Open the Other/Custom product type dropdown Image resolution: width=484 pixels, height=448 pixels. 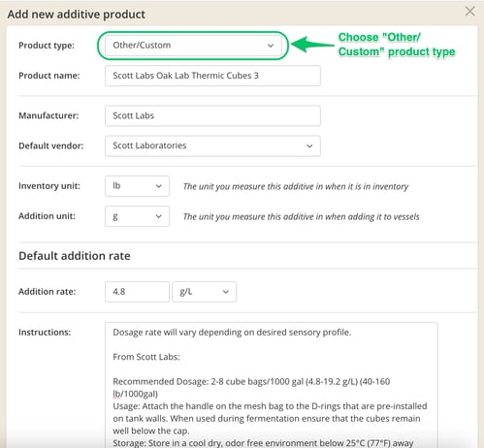pyautogui.click(x=193, y=46)
